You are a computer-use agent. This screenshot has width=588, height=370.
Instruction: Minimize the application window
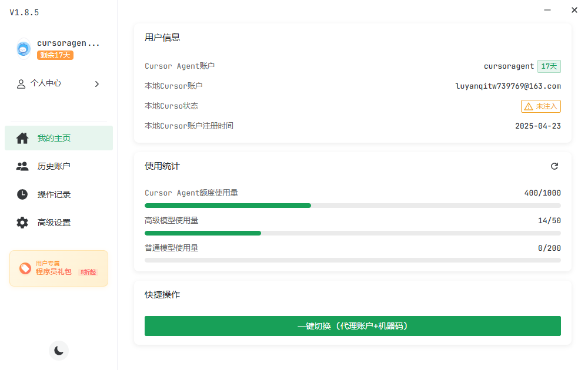(x=547, y=10)
